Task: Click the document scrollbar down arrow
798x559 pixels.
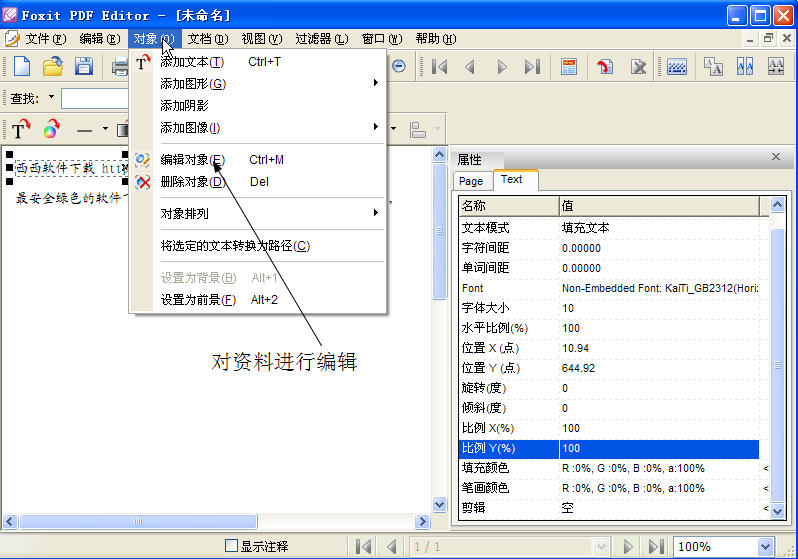Action: 439,505
